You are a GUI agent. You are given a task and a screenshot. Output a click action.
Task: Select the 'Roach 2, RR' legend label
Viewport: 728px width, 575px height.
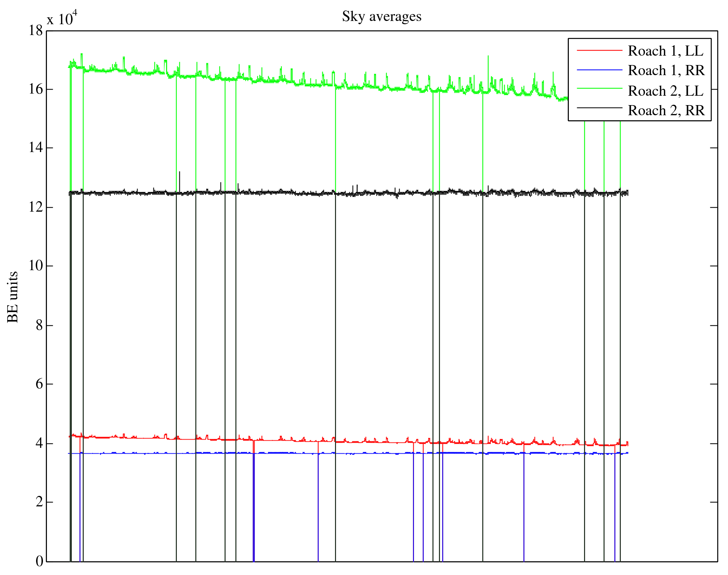pos(666,110)
